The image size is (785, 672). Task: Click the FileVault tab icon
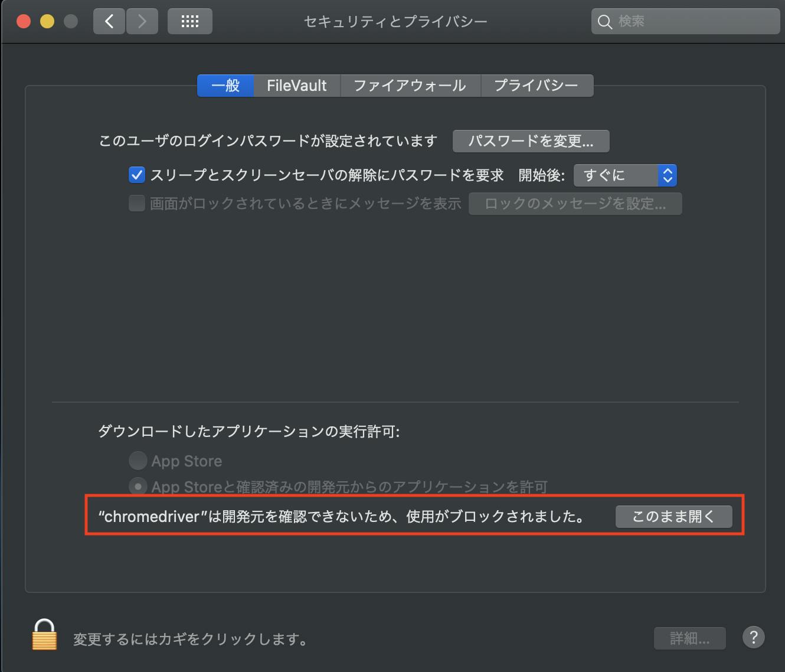297,86
